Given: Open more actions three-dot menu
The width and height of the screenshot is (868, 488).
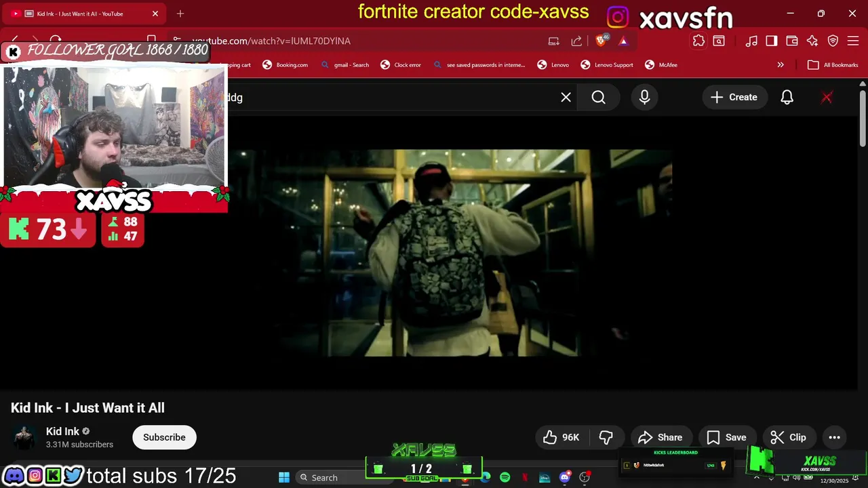Looking at the screenshot, I should click(834, 437).
